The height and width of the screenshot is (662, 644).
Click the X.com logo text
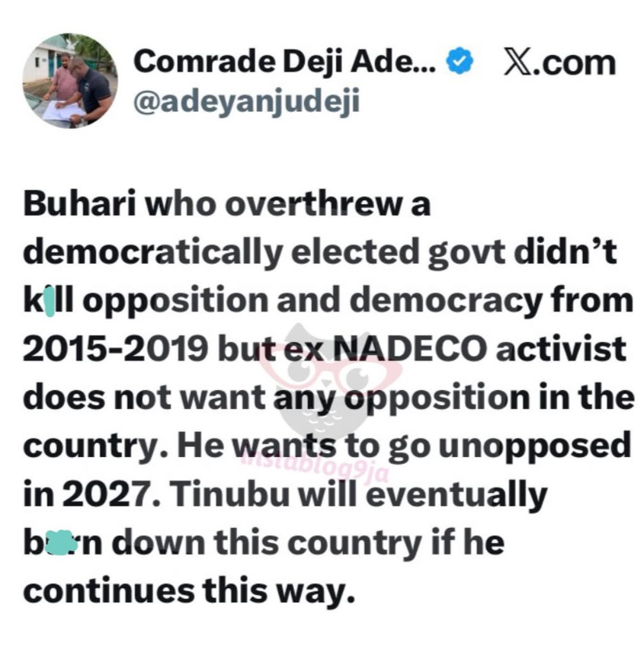(x=559, y=62)
